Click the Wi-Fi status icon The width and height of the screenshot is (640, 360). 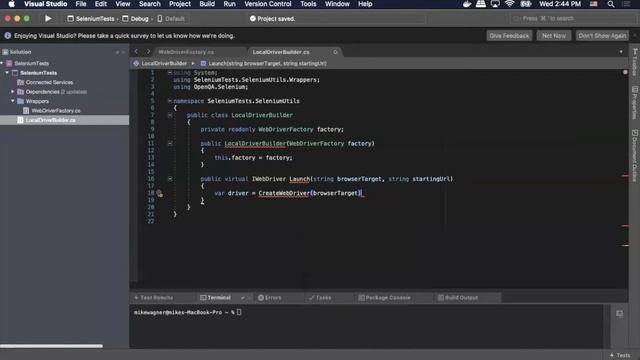[509, 4]
